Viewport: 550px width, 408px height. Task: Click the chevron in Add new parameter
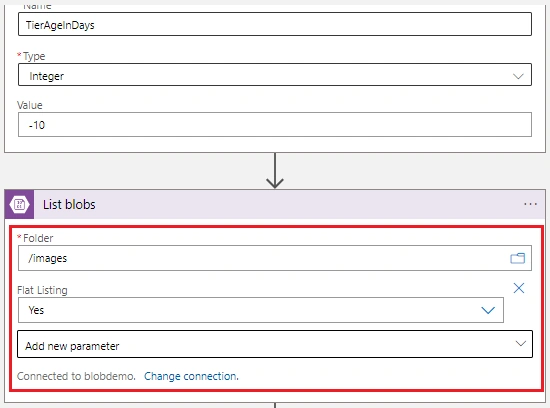point(521,343)
